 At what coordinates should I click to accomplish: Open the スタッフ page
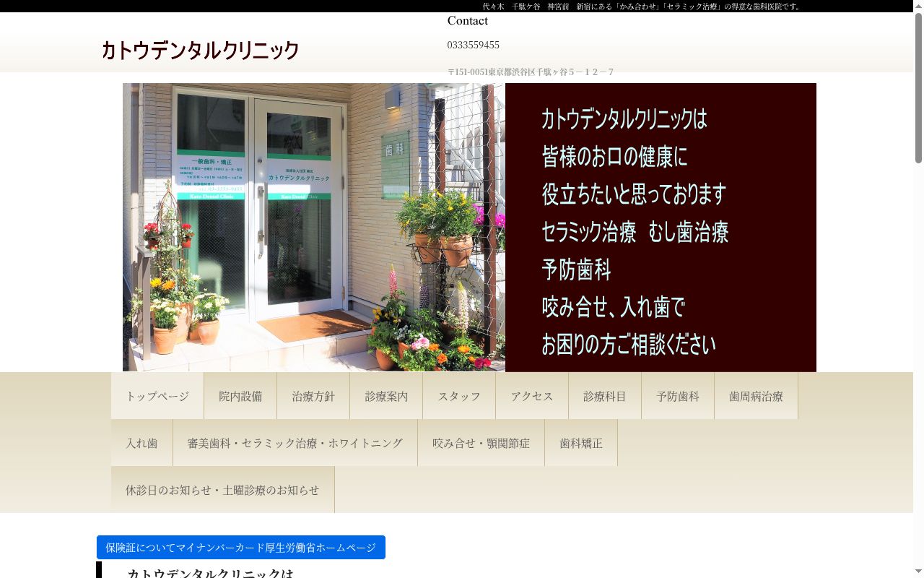[459, 396]
